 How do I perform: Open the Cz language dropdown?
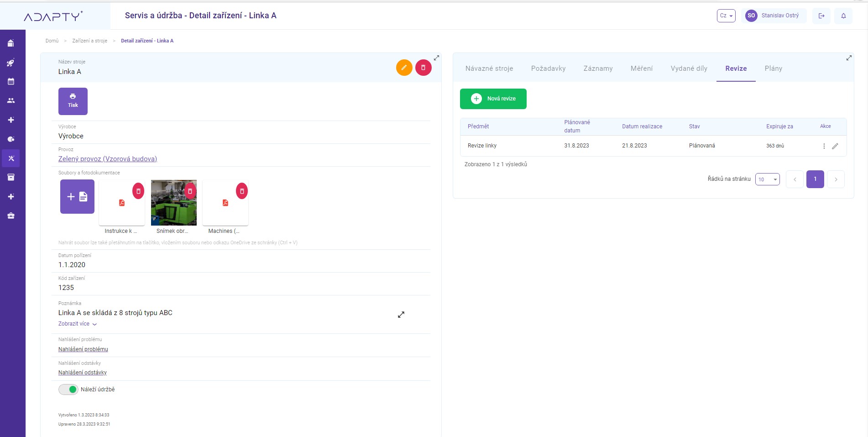point(726,16)
